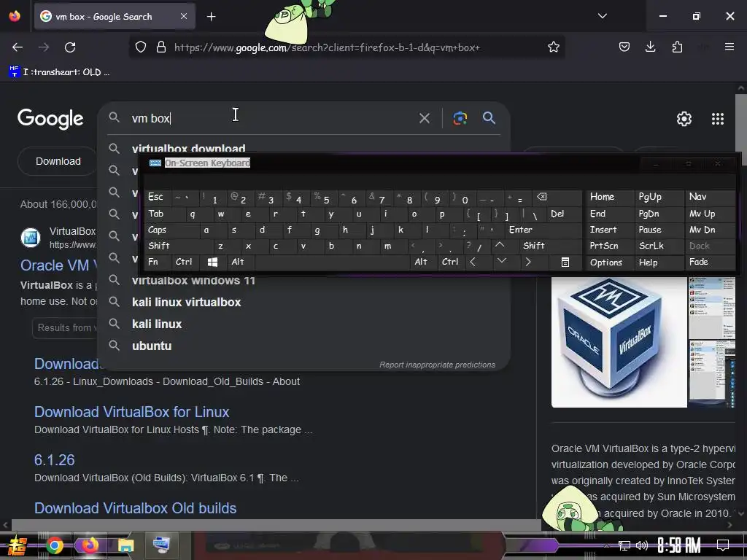The width and height of the screenshot is (747, 560).
Task: Clear the Google search box with the X
Action: pos(425,118)
